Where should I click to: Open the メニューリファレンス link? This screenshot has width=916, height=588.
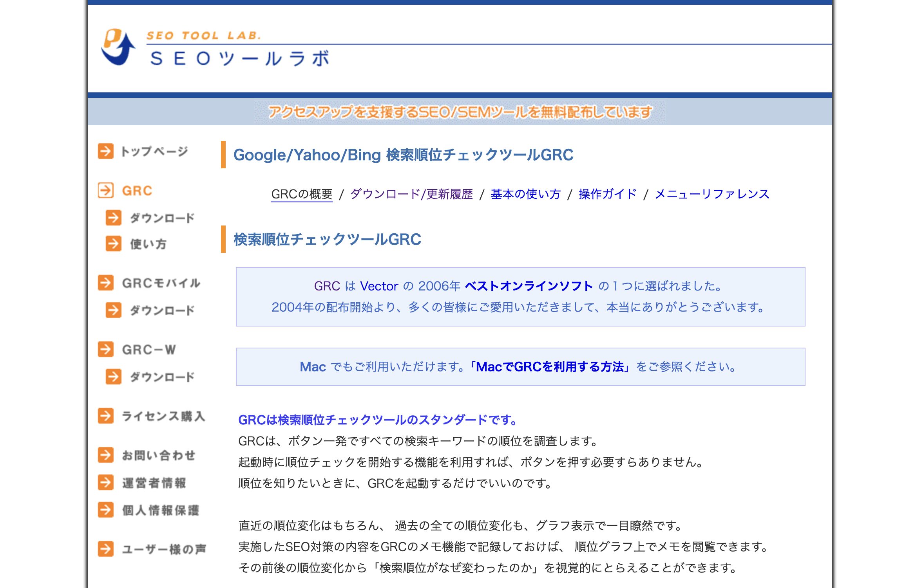[712, 194]
